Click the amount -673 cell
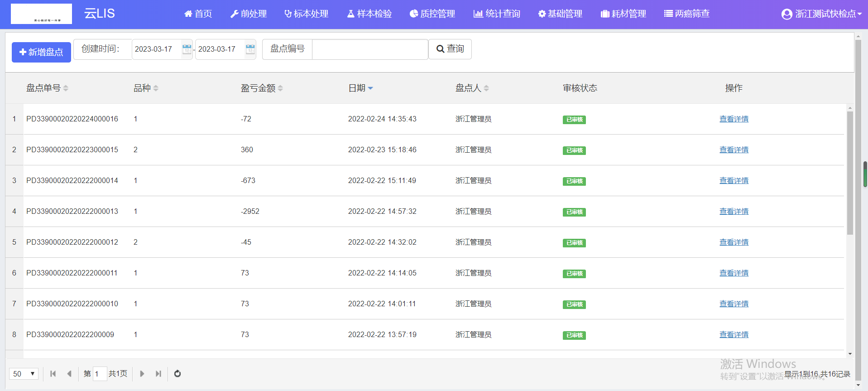This screenshot has width=868, height=391. pyautogui.click(x=248, y=181)
